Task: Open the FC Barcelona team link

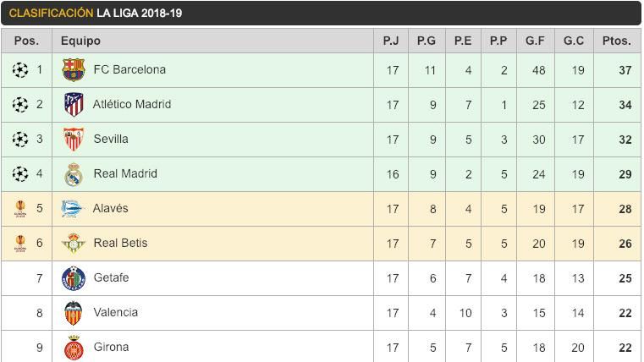Action: click(x=129, y=69)
